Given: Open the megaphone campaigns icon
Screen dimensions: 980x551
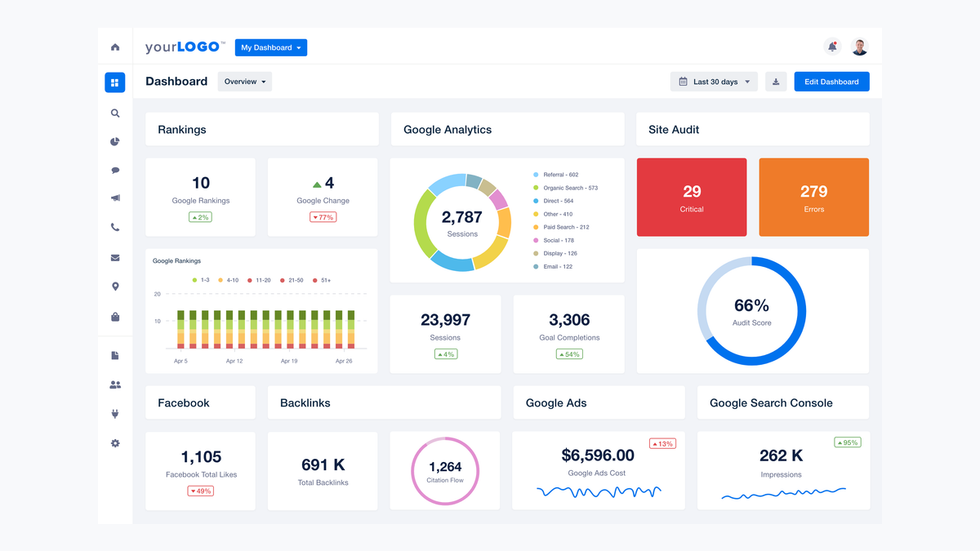Looking at the screenshot, I should click(x=115, y=198).
